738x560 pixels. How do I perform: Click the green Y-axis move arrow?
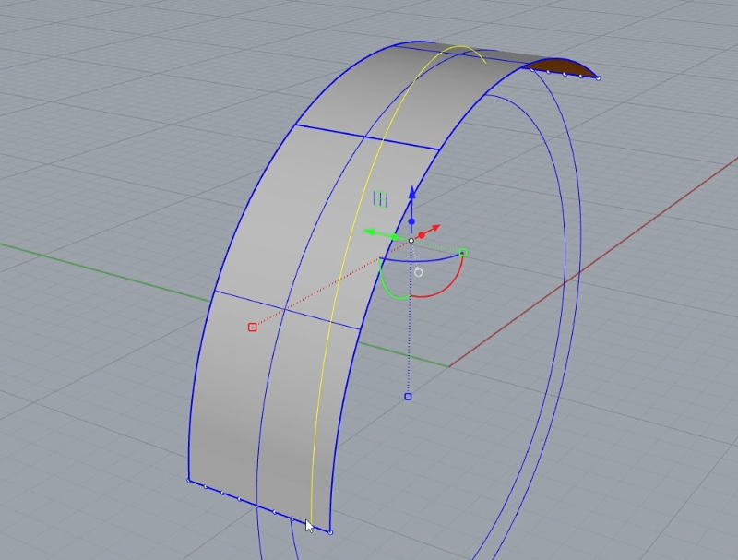(371, 232)
